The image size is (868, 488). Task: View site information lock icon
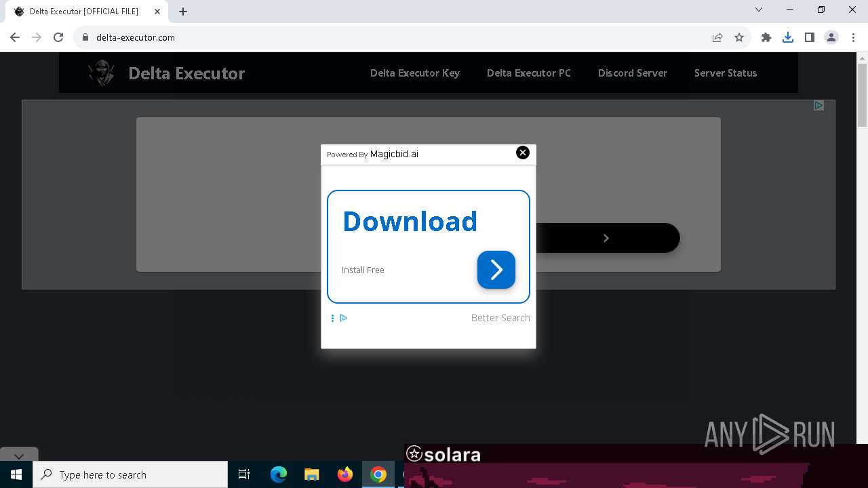pyautogui.click(x=85, y=37)
